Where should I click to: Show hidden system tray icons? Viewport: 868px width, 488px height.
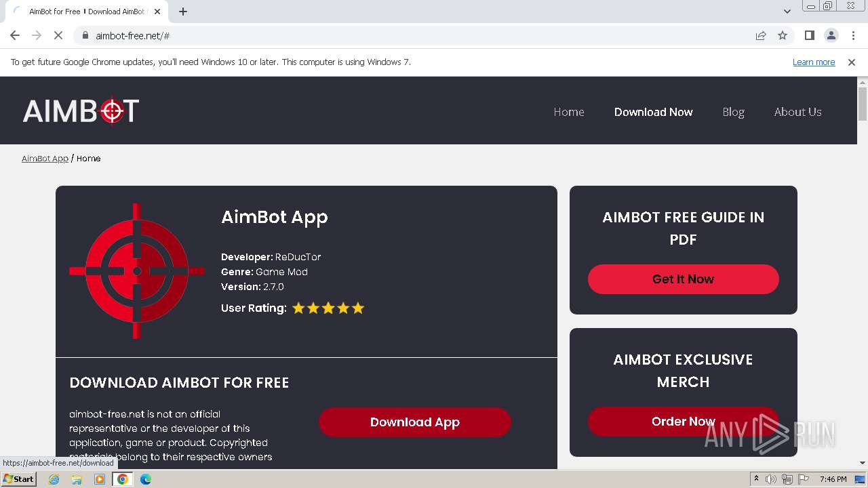pos(756,479)
